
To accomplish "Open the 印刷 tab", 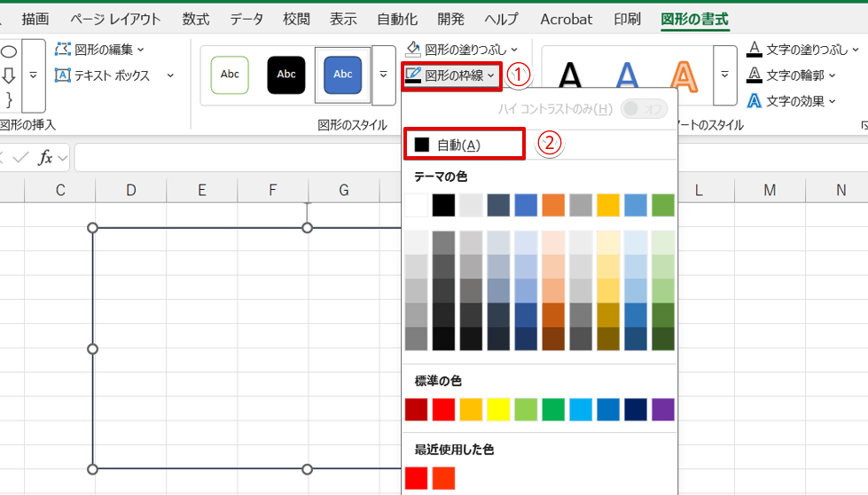I will (x=627, y=19).
